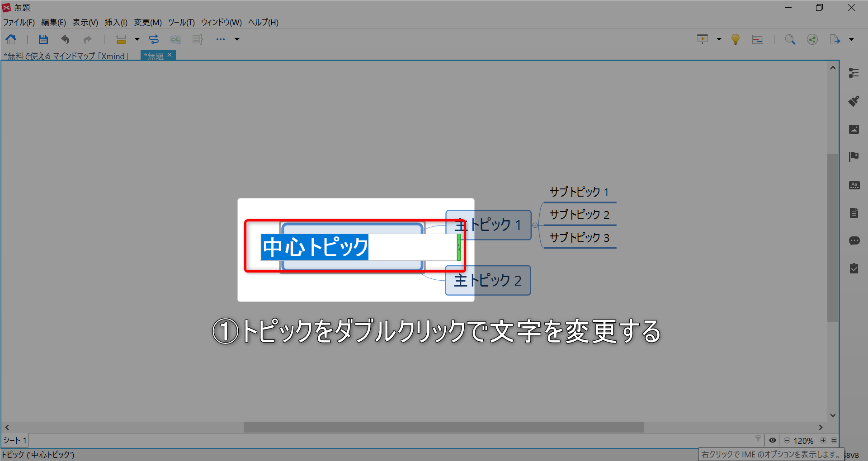Save the map with the floppy disk icon
The image size is (868, 461).
[x=43, y=39]
